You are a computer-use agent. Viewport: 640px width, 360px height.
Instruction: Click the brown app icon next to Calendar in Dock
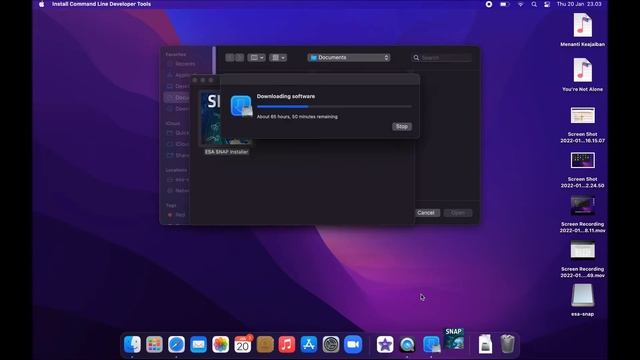point(265,344)
